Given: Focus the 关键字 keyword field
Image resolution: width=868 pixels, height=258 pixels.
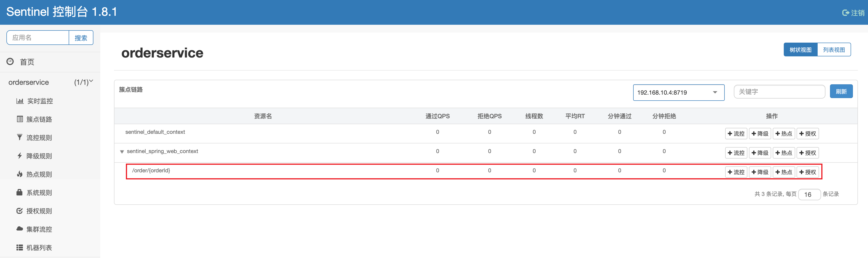Looking at the screenshot, I should [779, 92].
